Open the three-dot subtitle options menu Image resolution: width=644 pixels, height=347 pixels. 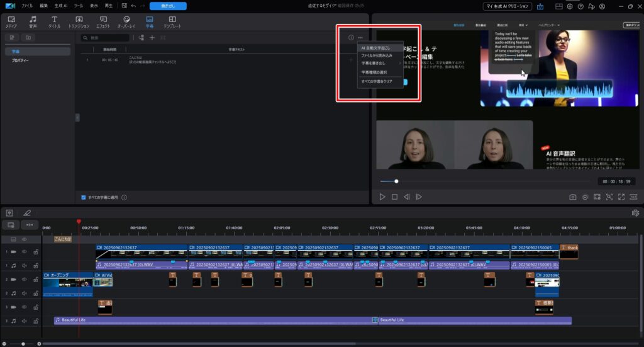(x=360, y=38)
